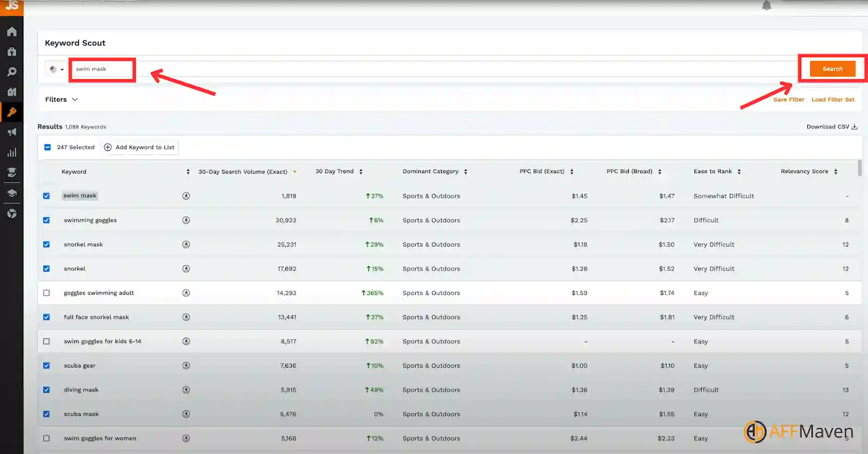Toggle the 247 Selected select-all checkbox
Image resolution: width=868 pixels, height=454 pixels.
(48, 147)
